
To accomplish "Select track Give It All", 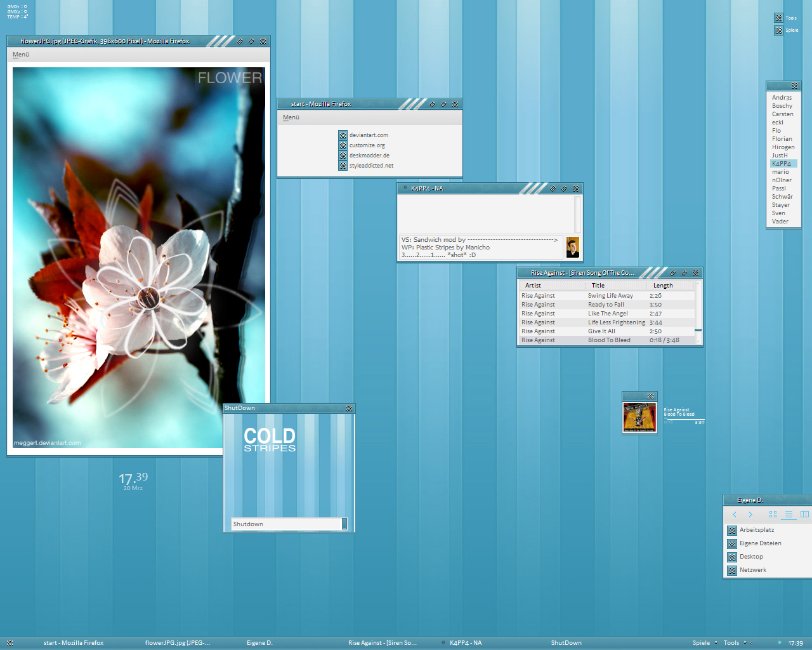I will [x=607, y=331].
